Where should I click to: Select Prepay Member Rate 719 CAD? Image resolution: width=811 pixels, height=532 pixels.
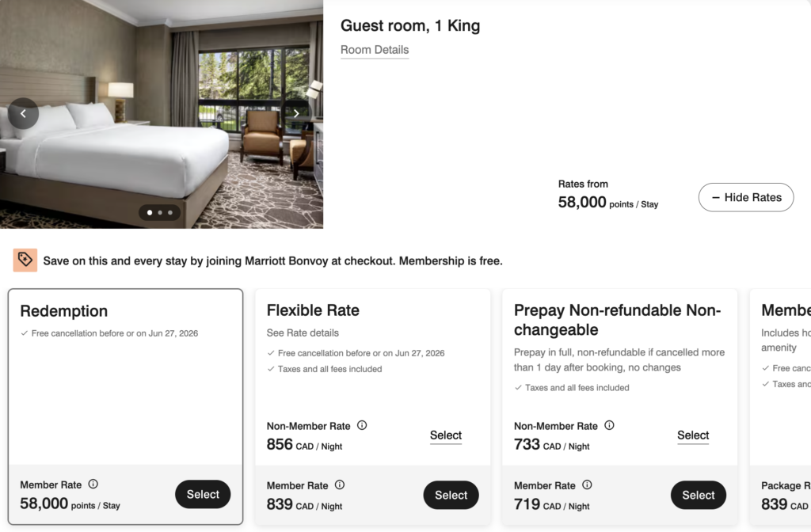[x=698, y=495]
